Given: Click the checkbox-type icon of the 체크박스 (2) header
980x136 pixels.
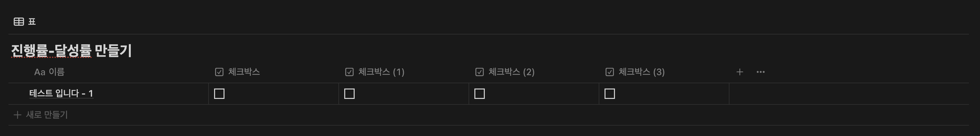Looking at the screenshot, I should click(479, 72).
